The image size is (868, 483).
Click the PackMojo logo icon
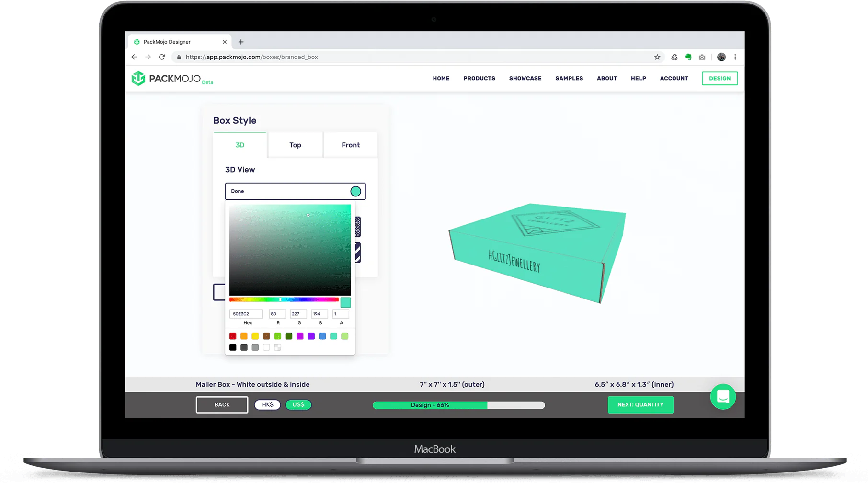click(138, 78)
